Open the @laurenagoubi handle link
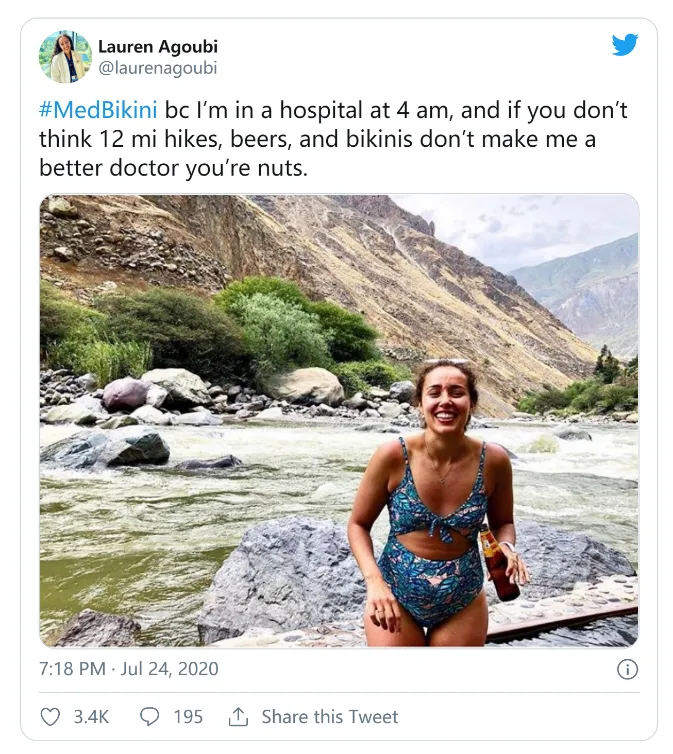Image resolution: width=673 pixels, height=754 pixels. [x=156, y=68]
